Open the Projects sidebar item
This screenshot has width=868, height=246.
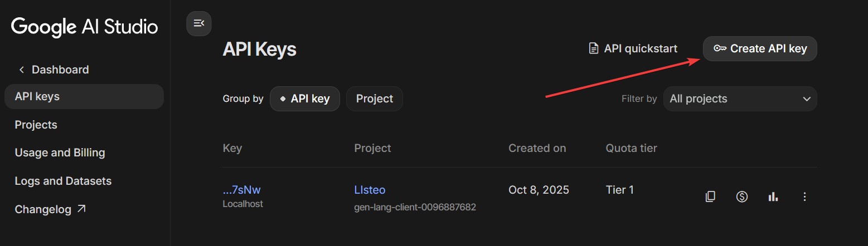pos(36,125)
